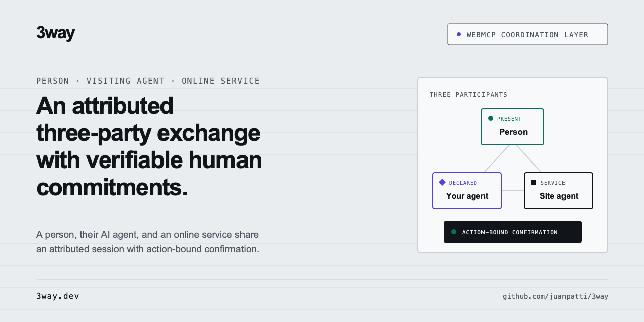Click the main headline text

click(x=149, y=146)
